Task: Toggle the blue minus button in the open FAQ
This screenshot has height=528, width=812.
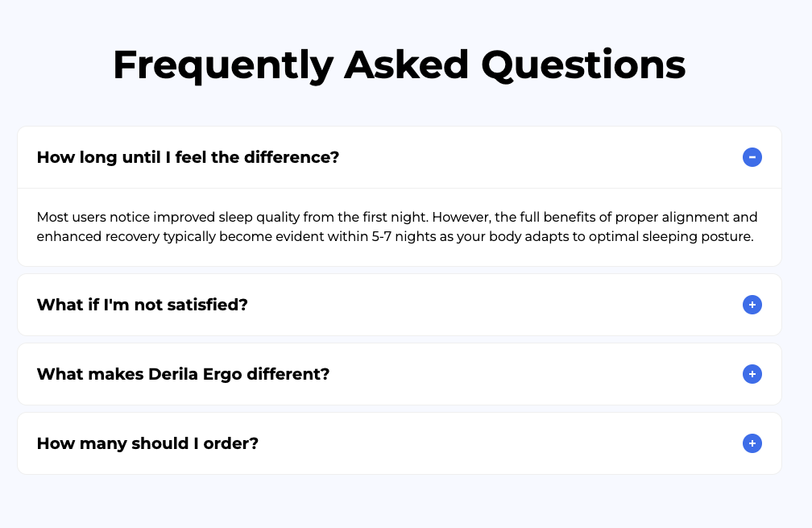Action: pyautogui.click(x=752, y=157)
